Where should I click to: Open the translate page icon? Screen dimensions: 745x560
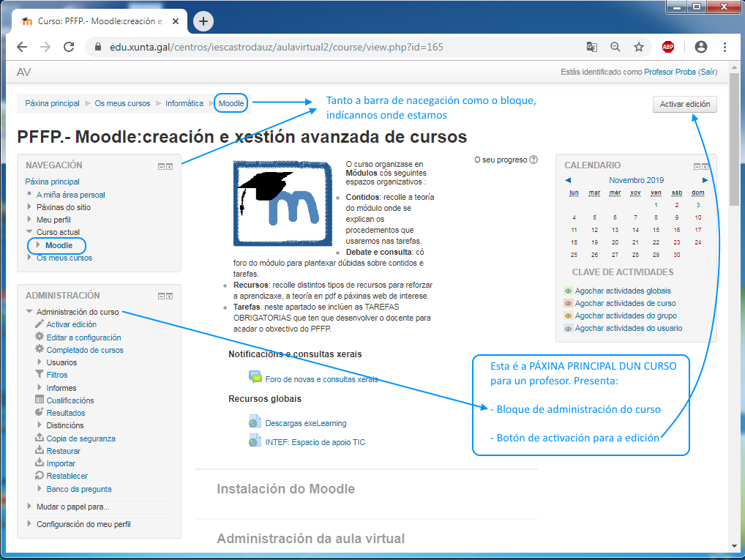point(591,47)
